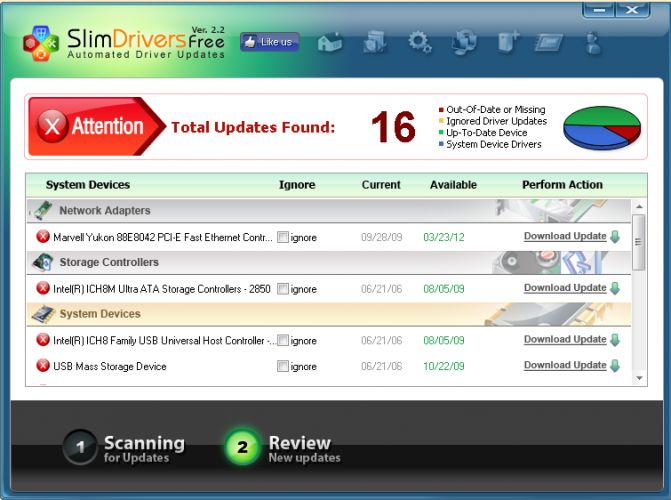Tick ignore checkbox for USB Mass Storage Device
Screen dimensions: 671x500
pos(283,366)
